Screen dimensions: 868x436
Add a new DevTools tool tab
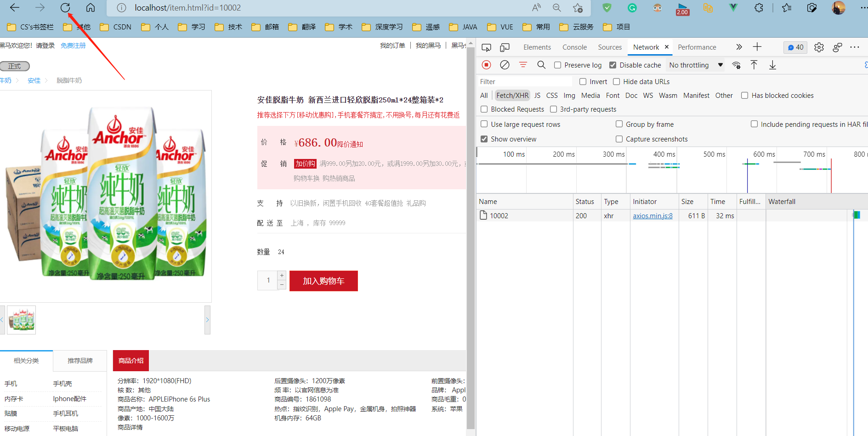[757, 47]
